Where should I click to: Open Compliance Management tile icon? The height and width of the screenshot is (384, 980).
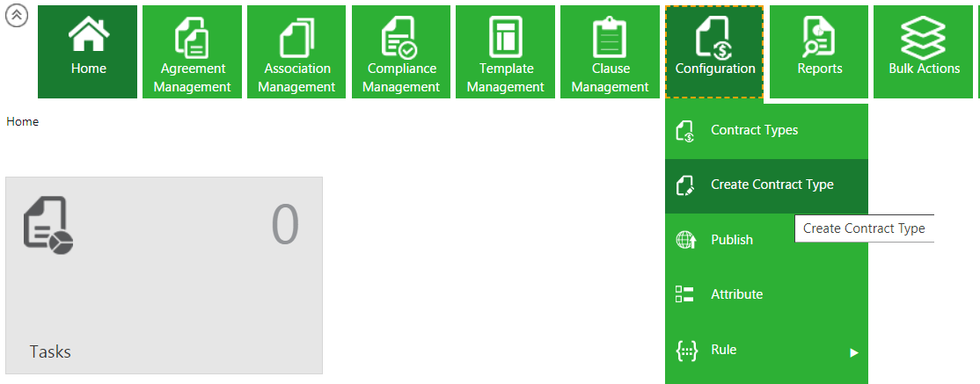(400, 38)
